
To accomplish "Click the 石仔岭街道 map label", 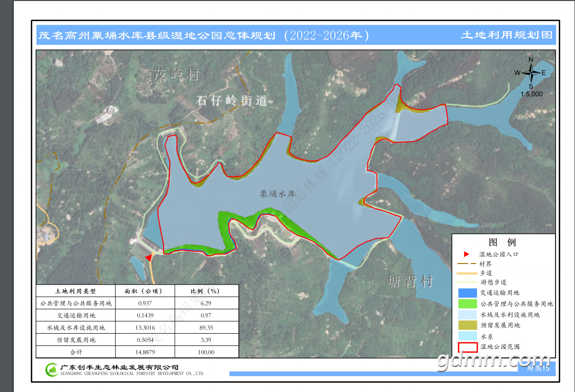I will [x=232, y=100].
